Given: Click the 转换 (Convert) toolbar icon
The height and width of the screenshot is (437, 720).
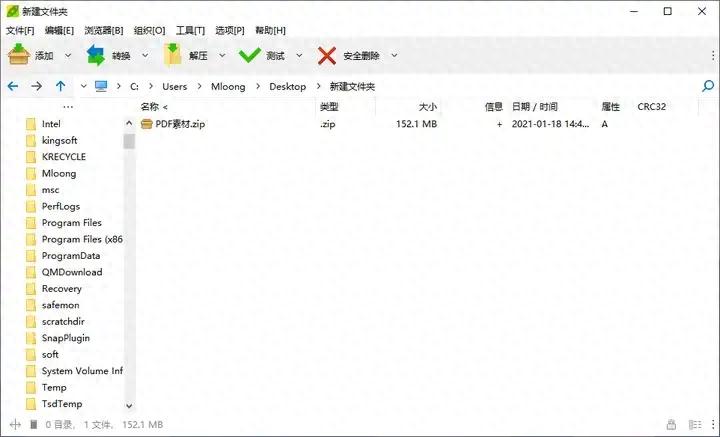Looking at the screenshot, I should click(96, 55).
